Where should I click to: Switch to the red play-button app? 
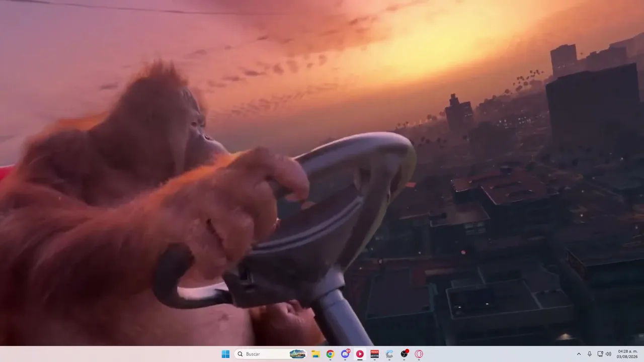tap(360, 354)
